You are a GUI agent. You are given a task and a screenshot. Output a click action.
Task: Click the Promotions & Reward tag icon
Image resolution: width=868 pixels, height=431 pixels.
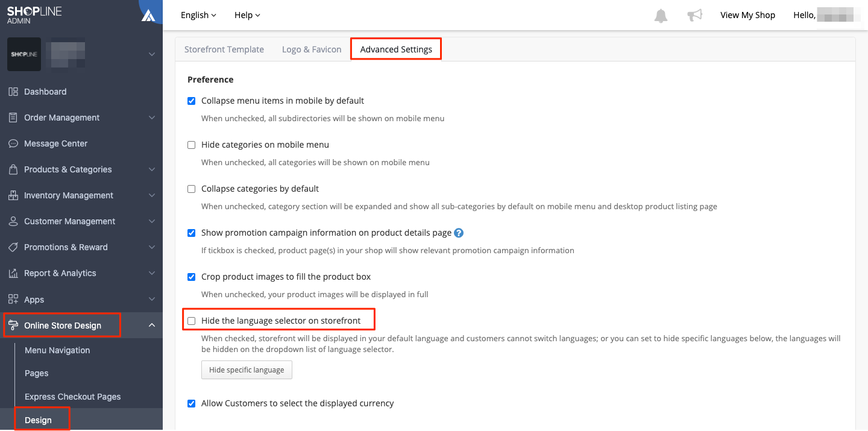[x=13, y=247]
